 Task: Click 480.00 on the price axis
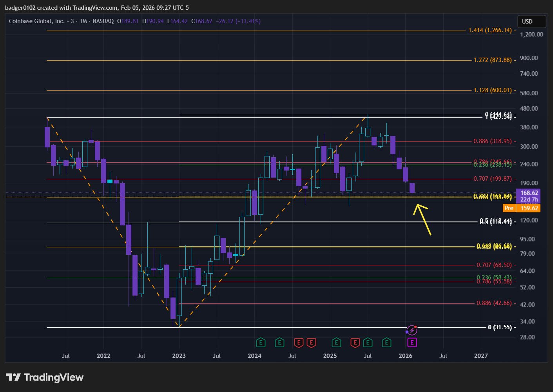click(x=529, y=109)
